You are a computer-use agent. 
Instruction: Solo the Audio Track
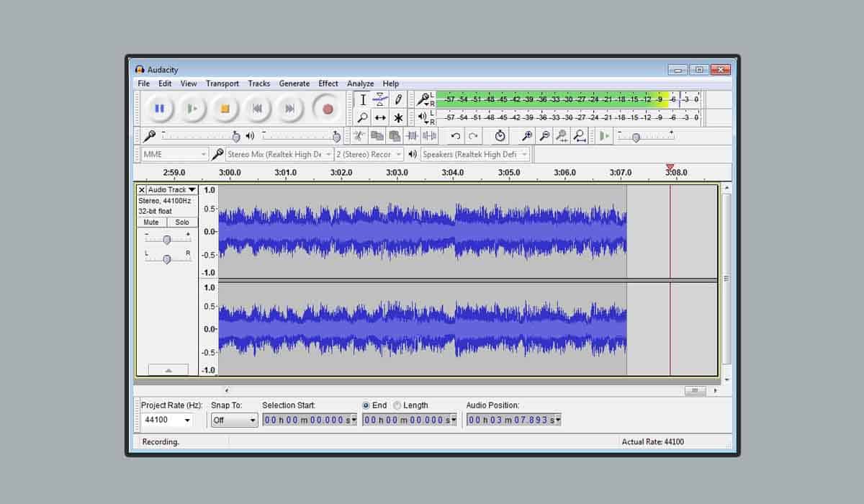point(182,222)
